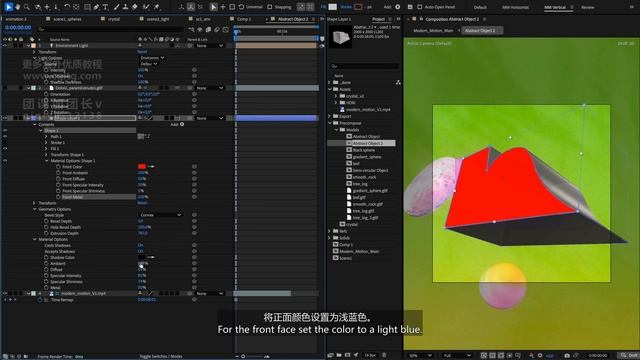Toggle stopwatch for Front Metal property

[x=58, y=197]
